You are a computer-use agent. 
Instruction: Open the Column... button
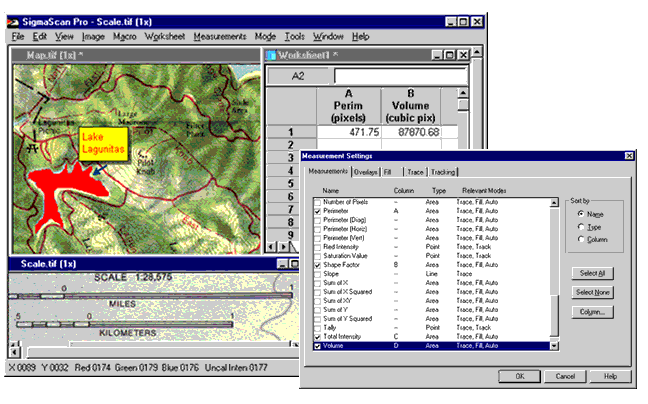[592, 312]
